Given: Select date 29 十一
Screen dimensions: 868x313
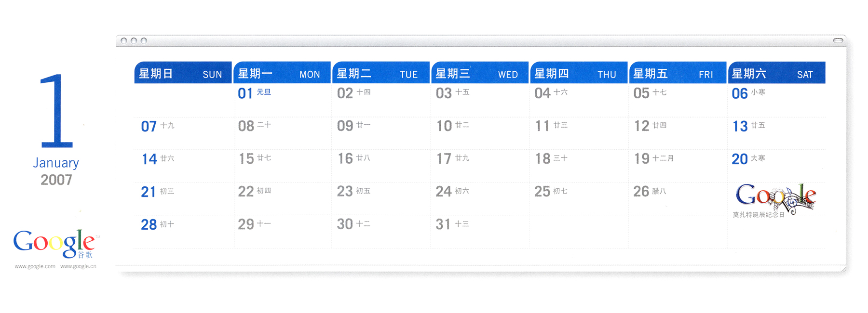Looking at the screenshot, I should pyautogui.click(x=255, y=224).
